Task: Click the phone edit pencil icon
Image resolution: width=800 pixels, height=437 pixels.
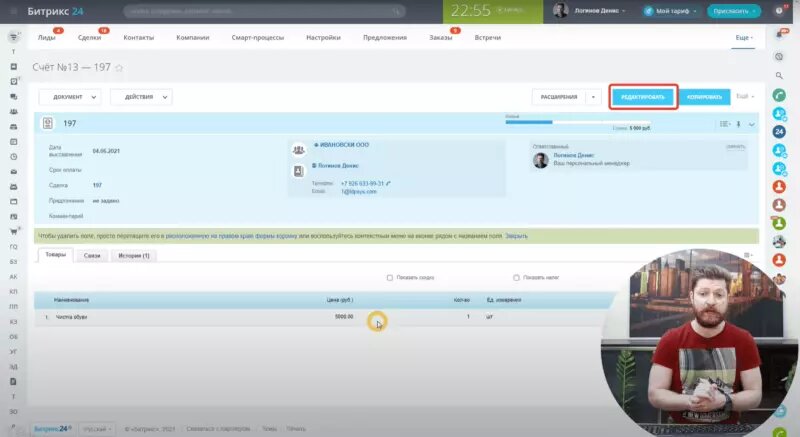Action: tap(388, 184)
